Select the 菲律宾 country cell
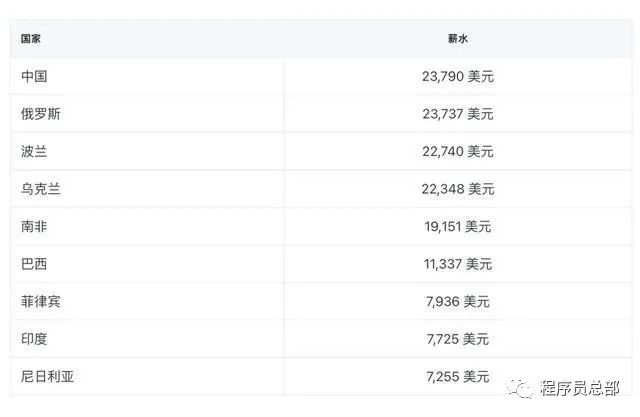Image resolution: width=640 pixels, height=417 pixels. pos(40,301)
